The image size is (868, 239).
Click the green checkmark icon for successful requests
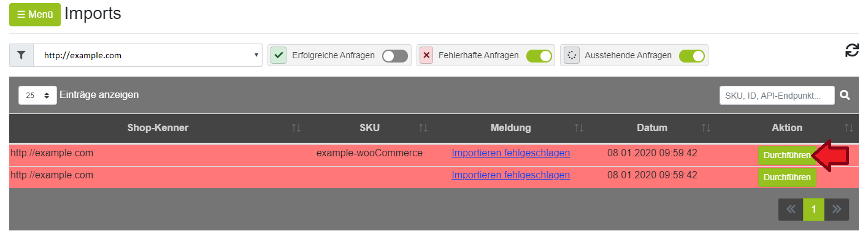click(x=278, y=55)
